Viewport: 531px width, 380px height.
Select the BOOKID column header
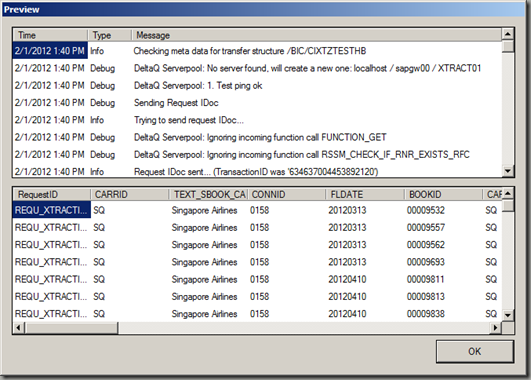point(443,194)
